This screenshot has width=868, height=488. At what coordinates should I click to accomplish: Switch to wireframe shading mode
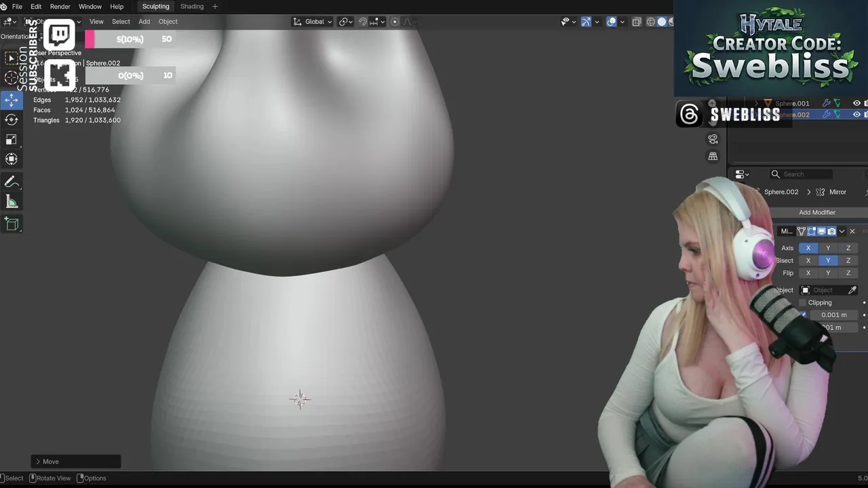click(x=651, y=22)
